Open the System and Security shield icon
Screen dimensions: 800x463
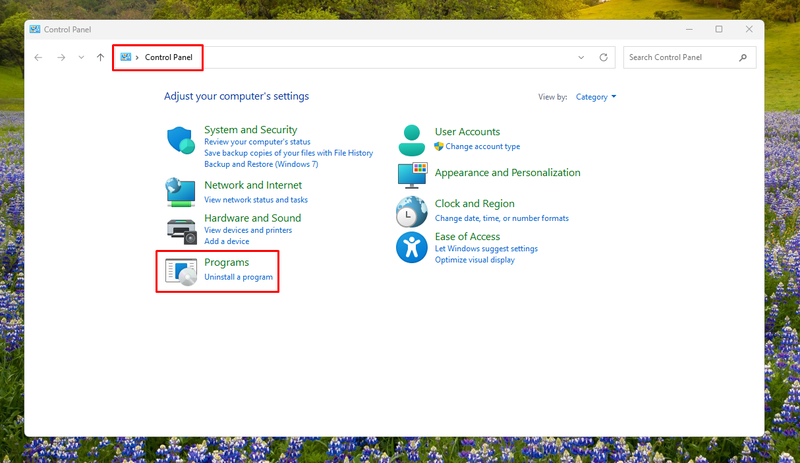pyautogui.click(x=181, y=140)
